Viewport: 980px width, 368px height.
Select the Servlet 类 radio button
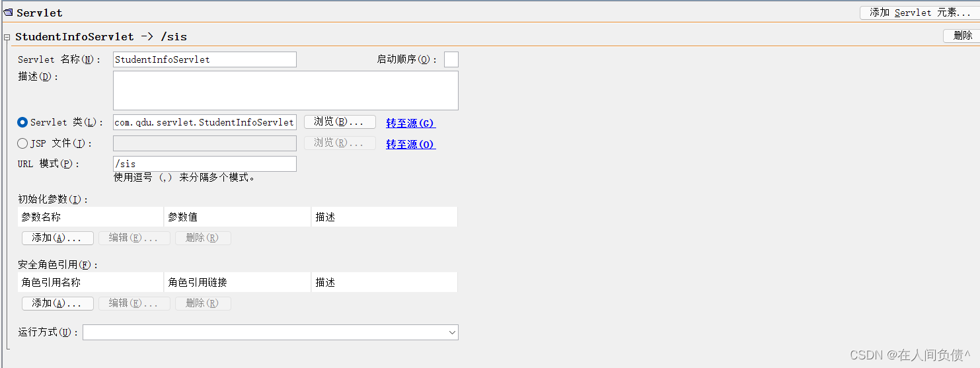(22, 122)
